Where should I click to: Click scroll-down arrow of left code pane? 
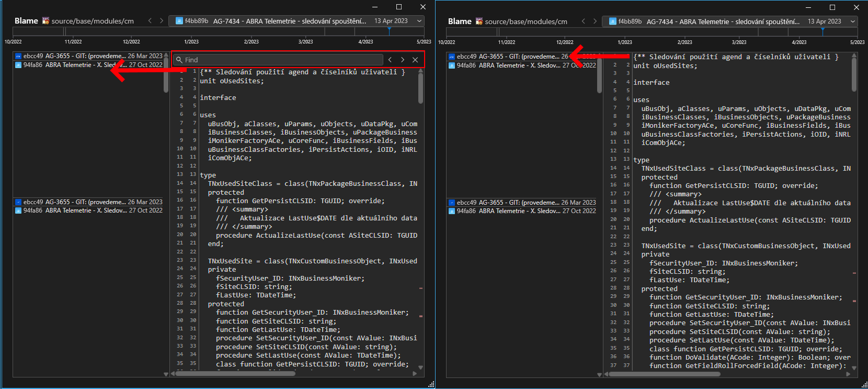(420, 368)
